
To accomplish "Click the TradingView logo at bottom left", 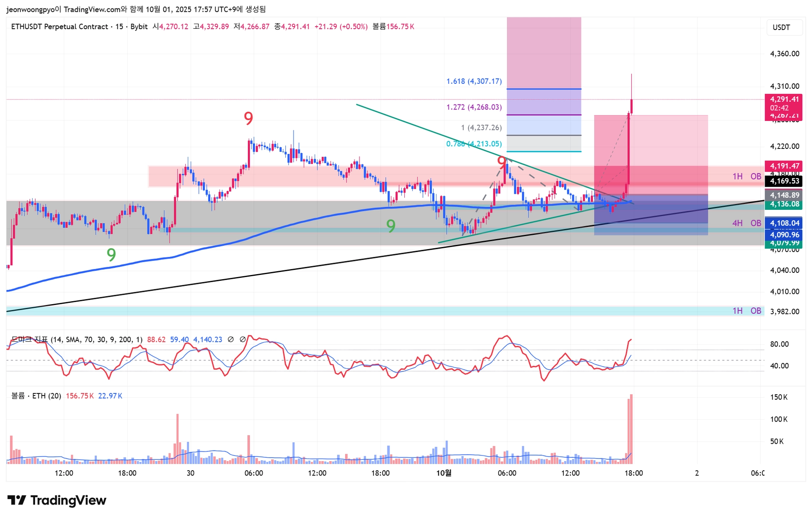I will click(x=57, y=500).
